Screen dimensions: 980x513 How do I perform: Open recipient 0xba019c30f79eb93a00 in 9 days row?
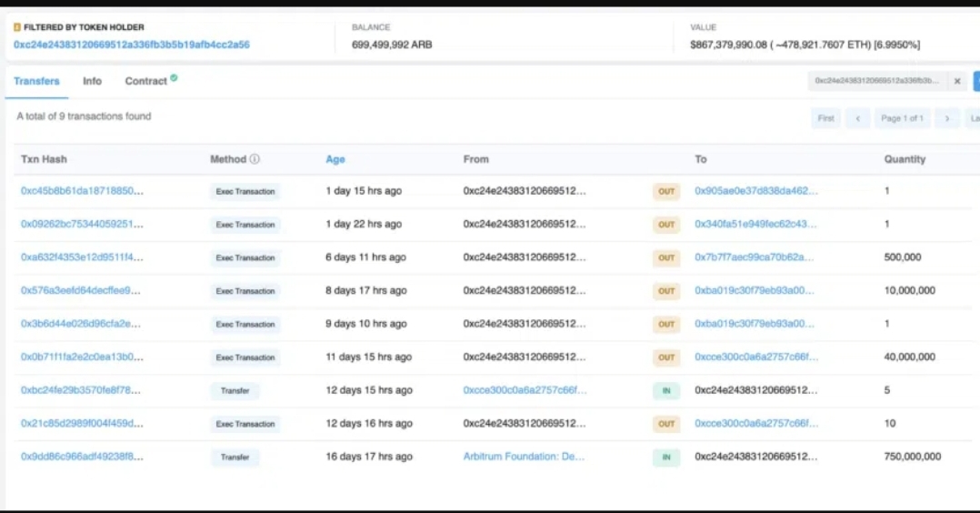point(755,324)
